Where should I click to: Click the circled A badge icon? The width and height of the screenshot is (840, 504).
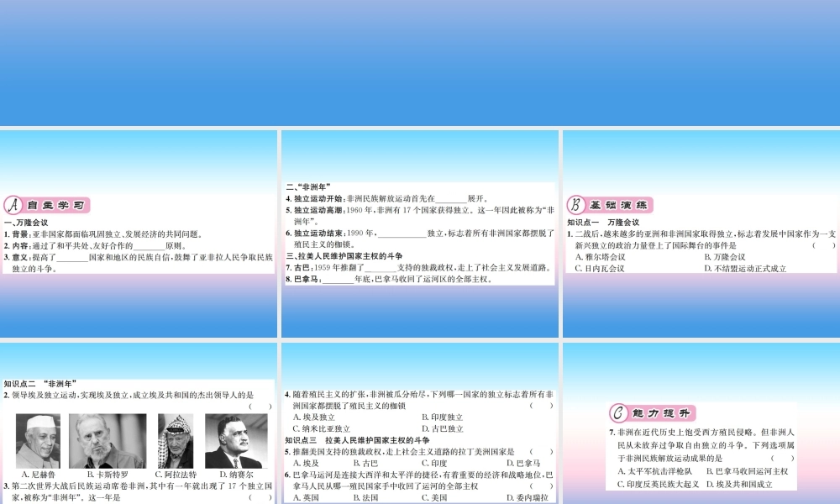coord(13,205)
